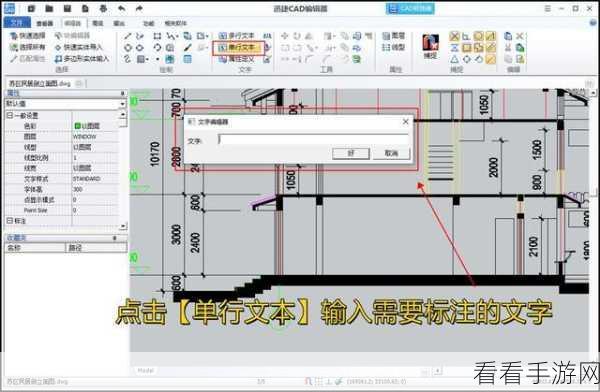Click the 名称 column header in favorites
Screen dimensions: 600x392
click(x=35, y=248)
